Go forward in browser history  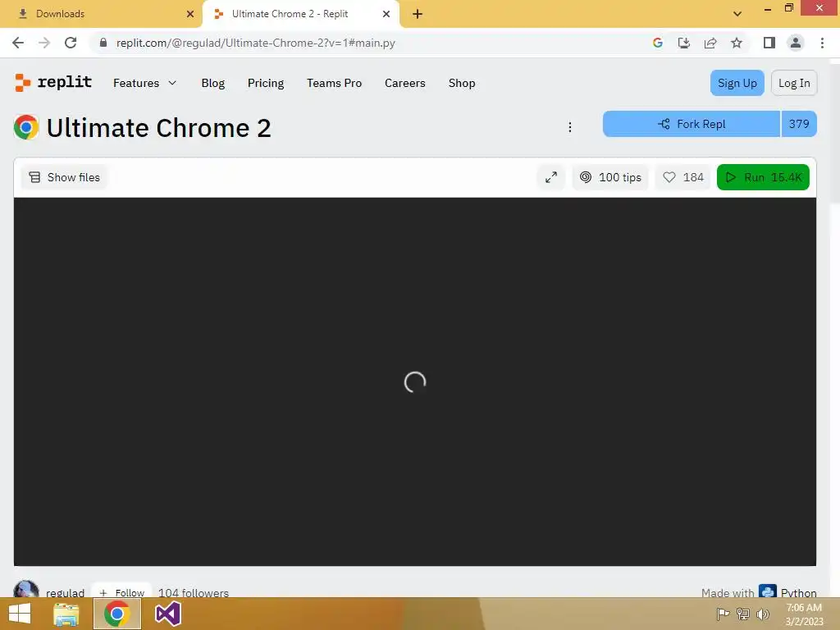pos(44,43)
